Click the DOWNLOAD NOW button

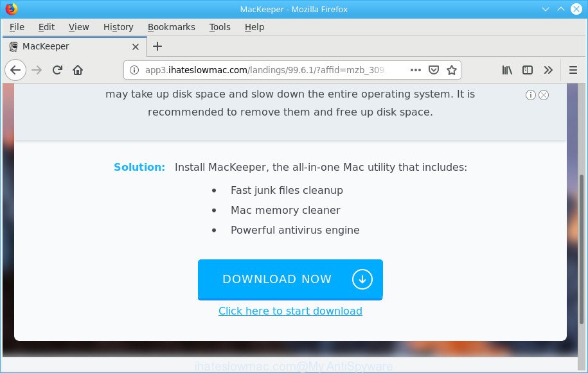tap(290, 280)
